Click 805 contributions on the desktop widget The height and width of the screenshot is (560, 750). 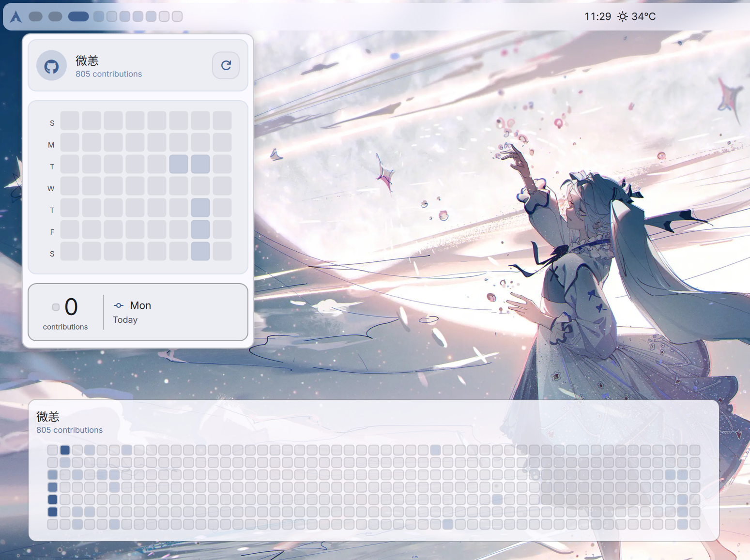coord(69,430)
